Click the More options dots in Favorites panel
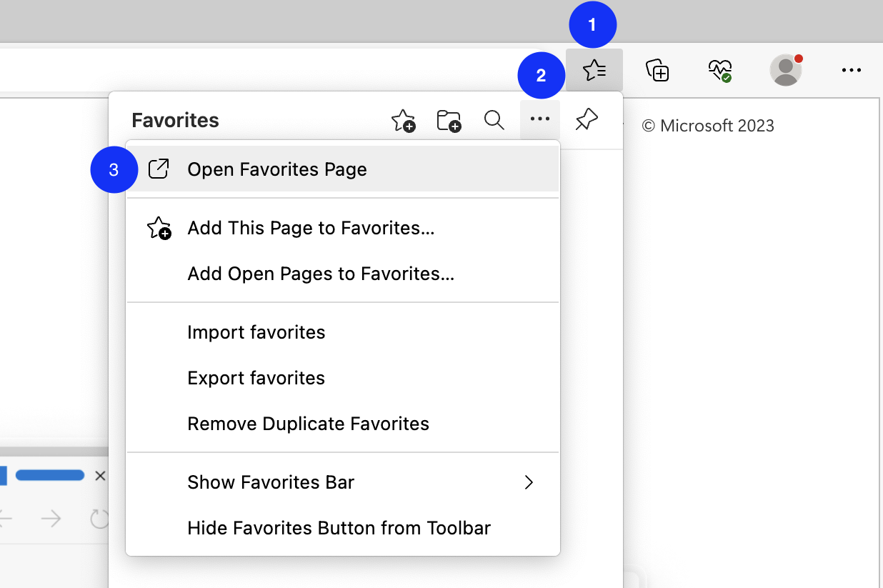The height and width of the screenshot is (588, 883). [540, 119]
